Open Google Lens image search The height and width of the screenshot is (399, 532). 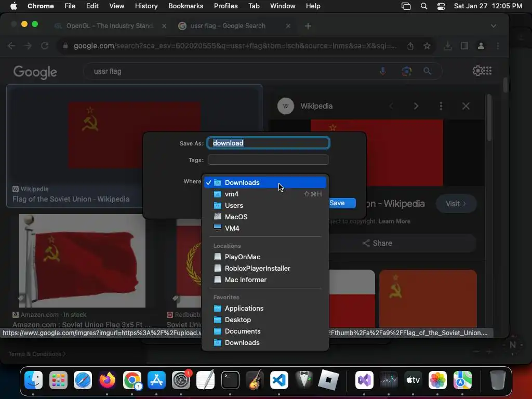pos(406,71)
